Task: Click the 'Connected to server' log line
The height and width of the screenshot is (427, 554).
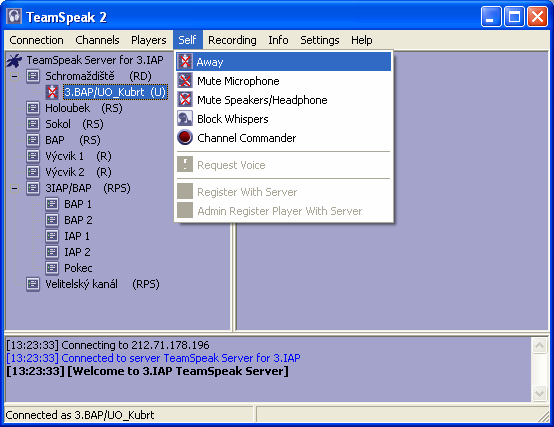Action: pos(153,358)
